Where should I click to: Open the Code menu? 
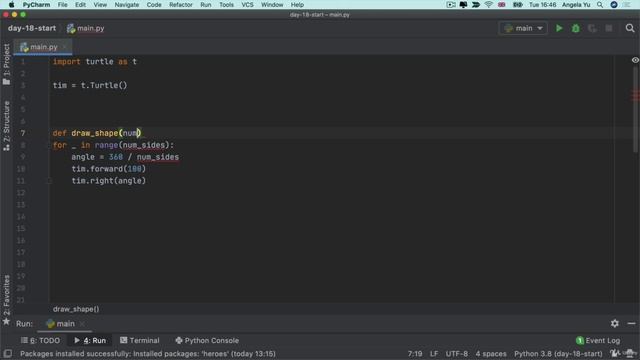(x=154, y=4)
